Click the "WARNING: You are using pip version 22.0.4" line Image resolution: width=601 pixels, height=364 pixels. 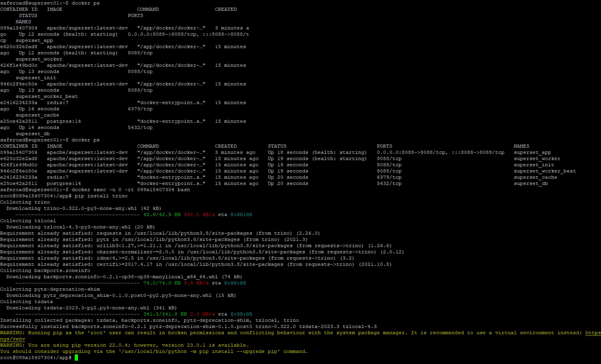(124, 345)
